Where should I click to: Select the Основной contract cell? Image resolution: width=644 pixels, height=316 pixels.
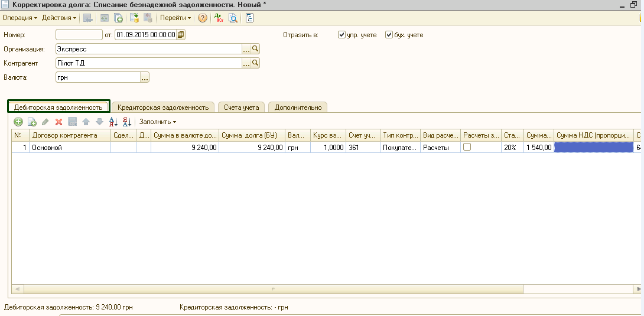tap(70, 147)
